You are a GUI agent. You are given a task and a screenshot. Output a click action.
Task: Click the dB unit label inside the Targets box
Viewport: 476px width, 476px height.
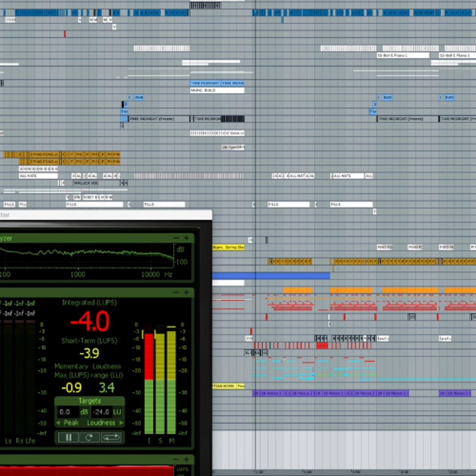(84, 412)
